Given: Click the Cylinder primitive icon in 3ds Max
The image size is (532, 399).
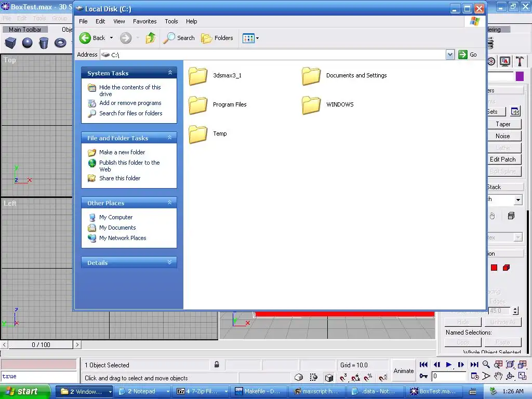Looking at the screenshot, I should tap(44, 43).
